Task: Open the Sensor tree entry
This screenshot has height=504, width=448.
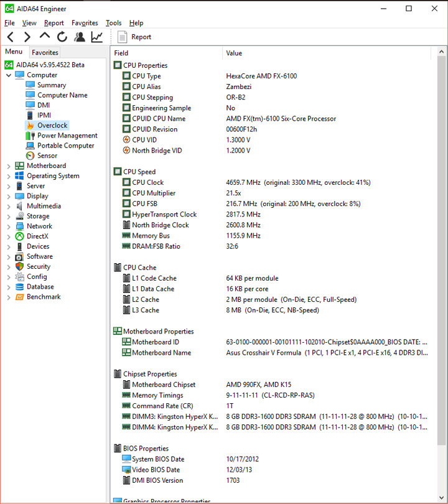Action: (47, 156)
